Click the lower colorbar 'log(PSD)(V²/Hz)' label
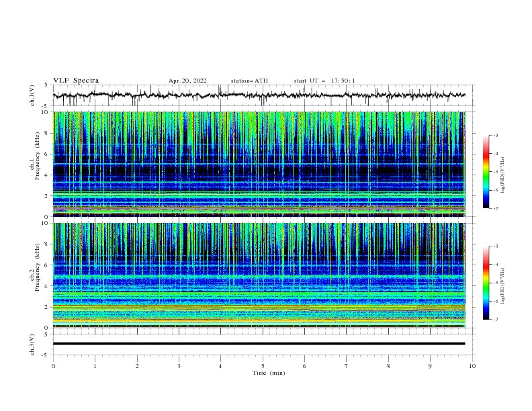Screen dimensions: 532x411 503,286
